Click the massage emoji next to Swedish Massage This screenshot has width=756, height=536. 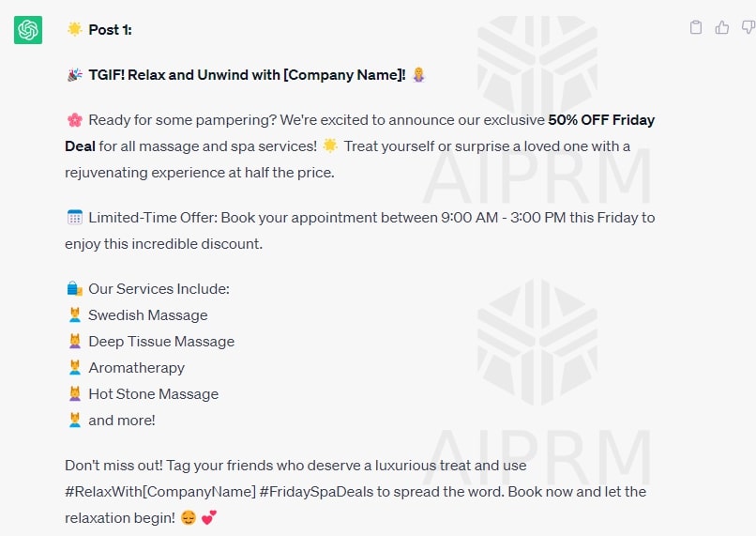[75, 315]
